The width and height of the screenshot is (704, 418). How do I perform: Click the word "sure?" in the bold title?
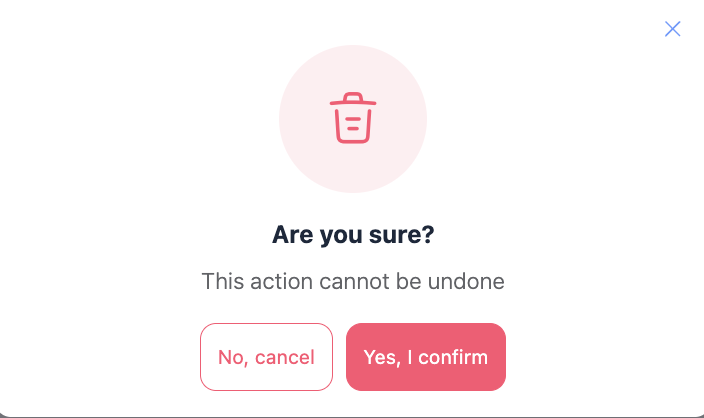399,236
